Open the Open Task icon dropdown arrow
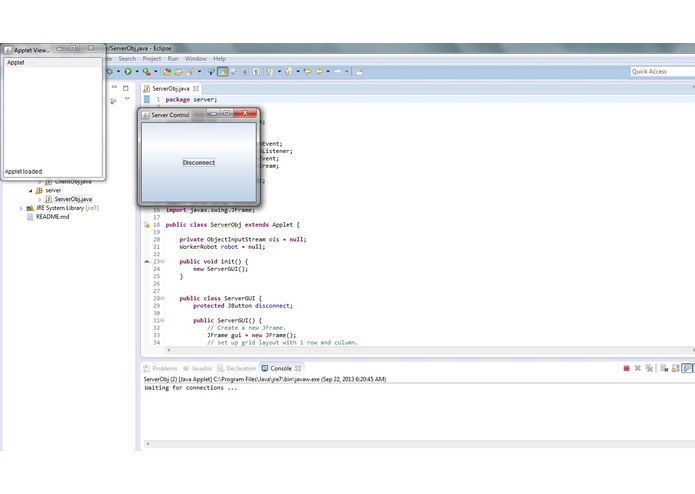The image size is (695, 494). [x=199, y=71]
